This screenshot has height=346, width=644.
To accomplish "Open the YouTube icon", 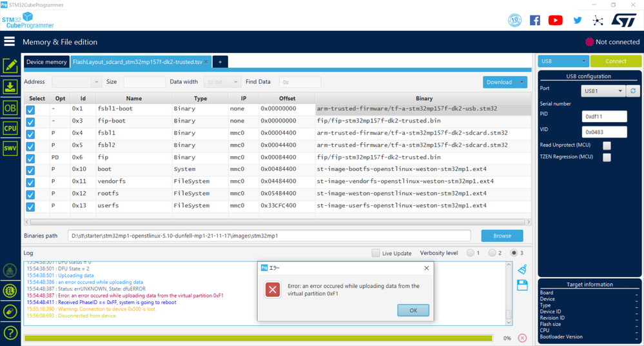I will tap(555, 20).
